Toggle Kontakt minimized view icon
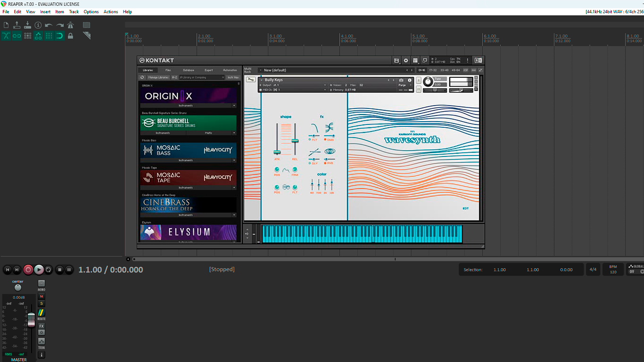 click(425, 60)
